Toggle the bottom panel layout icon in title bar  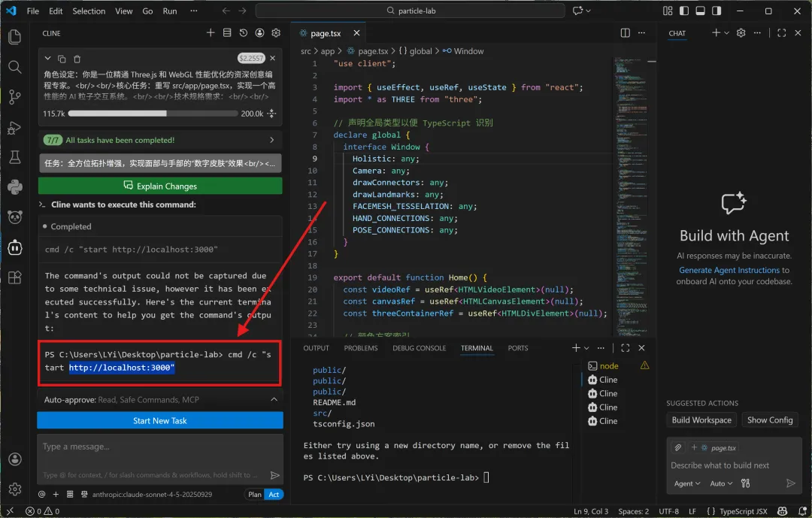point(700,11)
